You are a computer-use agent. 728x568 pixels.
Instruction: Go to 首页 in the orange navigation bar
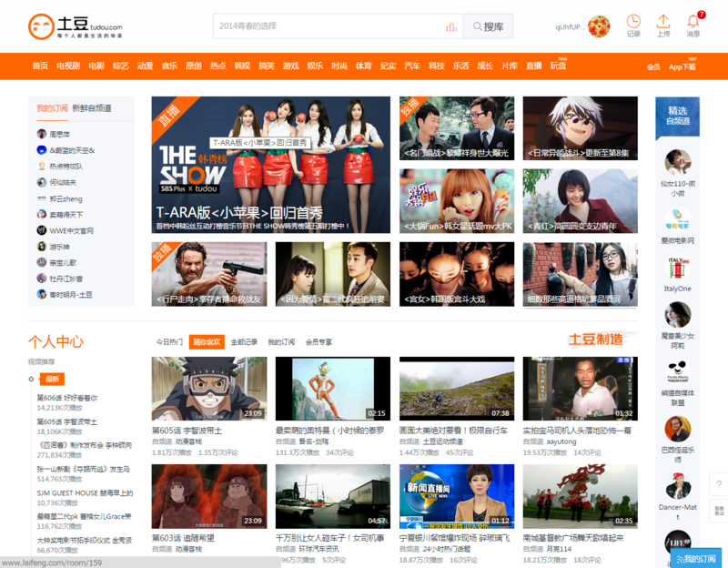(40, 66)
